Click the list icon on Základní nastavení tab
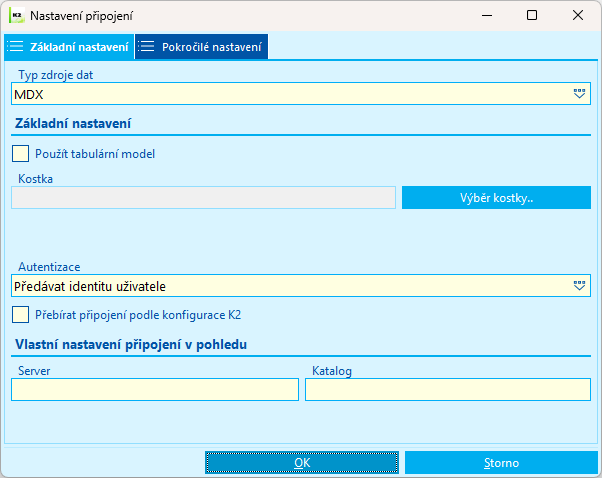The height and width of the screenshot is (478, 602). point(15,47)
